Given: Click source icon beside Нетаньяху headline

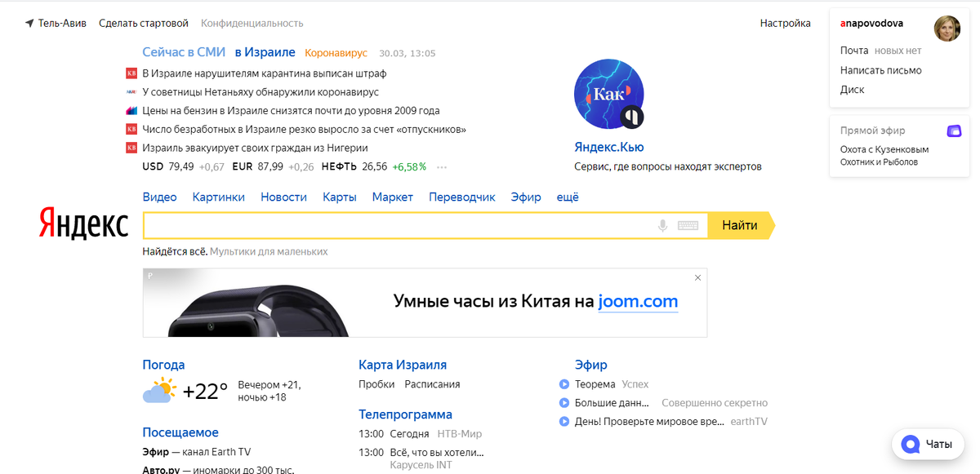Looking at the screenshot, I should [131, 92].
